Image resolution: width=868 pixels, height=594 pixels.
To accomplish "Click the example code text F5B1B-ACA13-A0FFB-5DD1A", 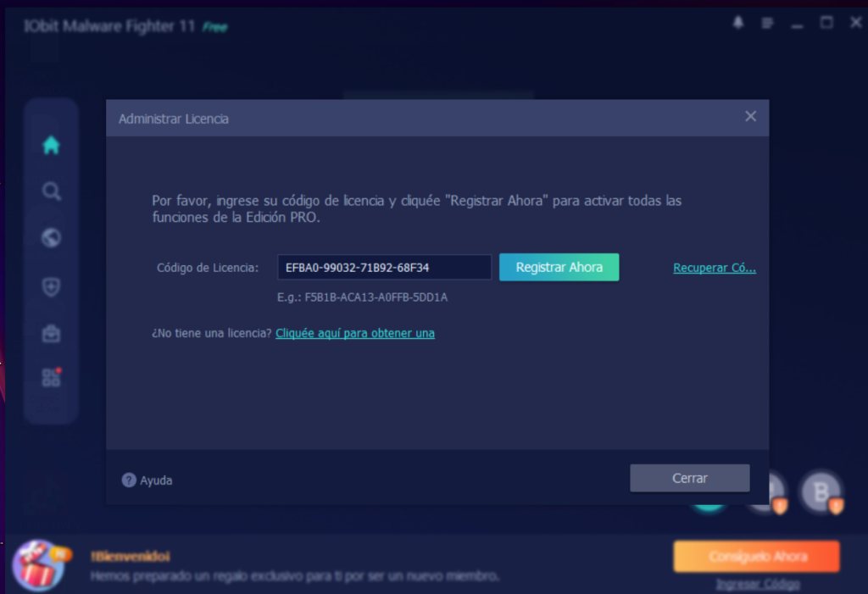I will coord(376,297).
